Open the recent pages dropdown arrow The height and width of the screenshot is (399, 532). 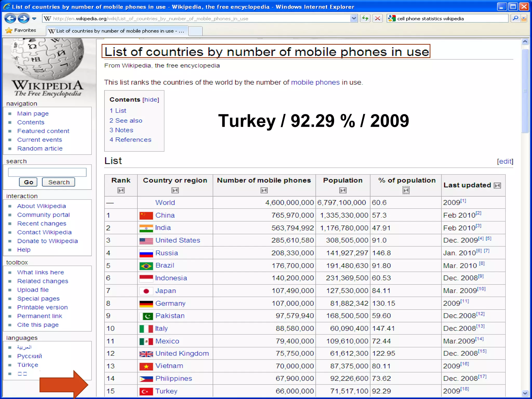click(34, 18)
